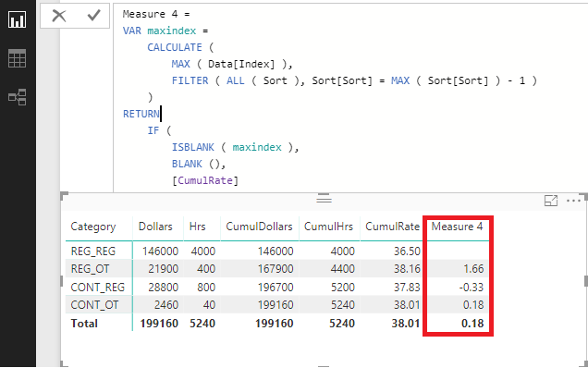Click the 800 Hrs value
588x368 pixels.
click(206, 287)
